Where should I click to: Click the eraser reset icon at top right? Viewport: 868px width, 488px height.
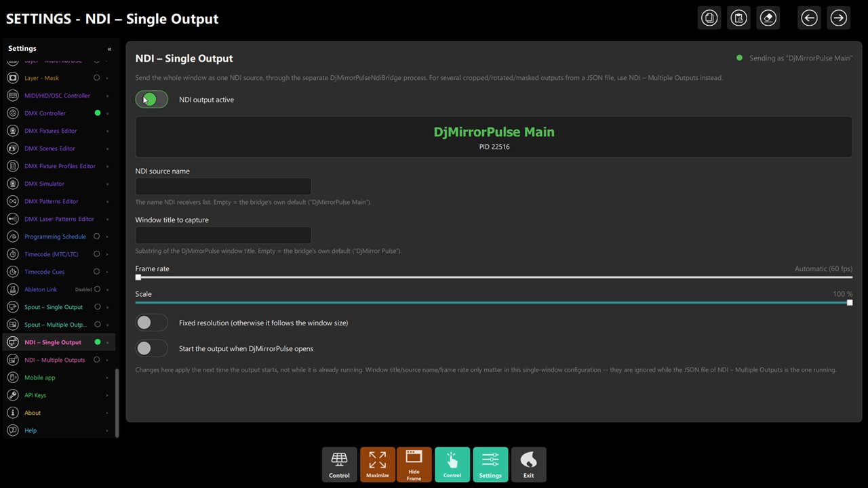coord(768,18)
